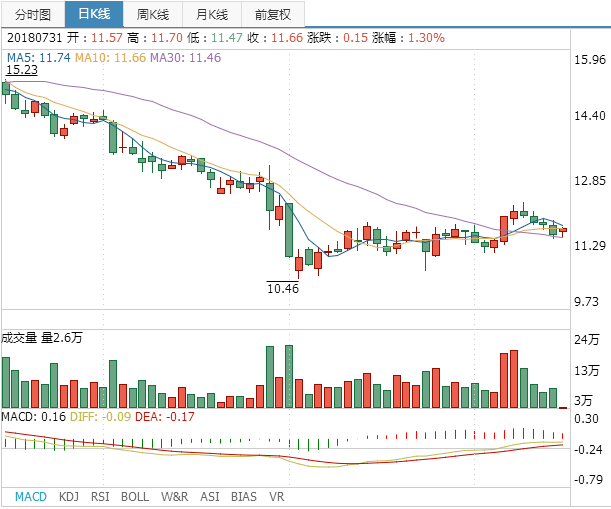
Task: Click the -0.79 MACD axis label
Action: [588, 479]
